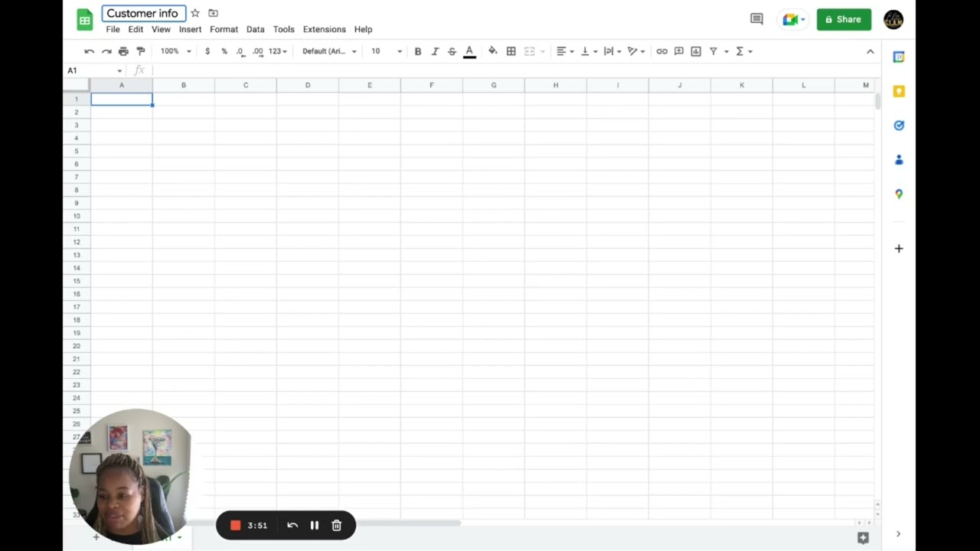This screenshot has width=980, height=551.
Task: Open the Data menu
Action: [255, 29]
